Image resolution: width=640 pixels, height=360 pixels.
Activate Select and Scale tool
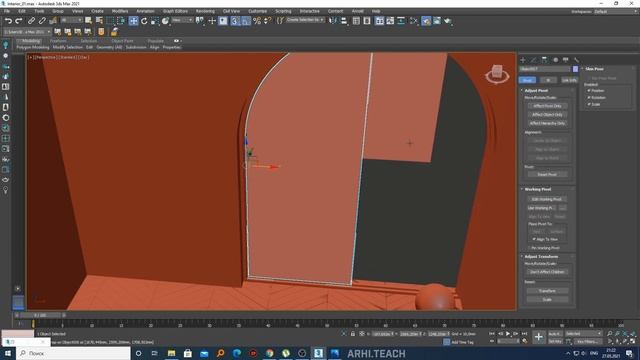(x=155, y=21)
